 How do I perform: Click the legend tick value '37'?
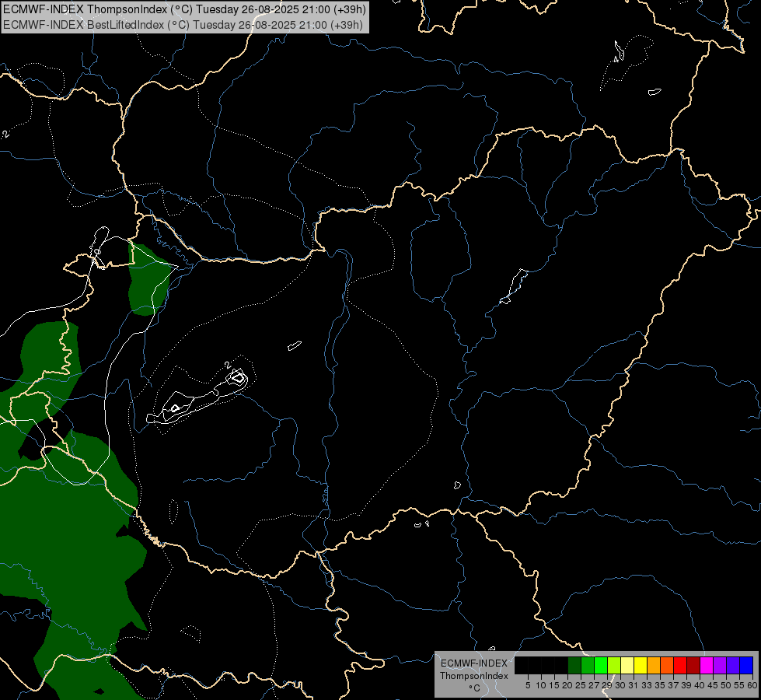click(x=674, y=685)
